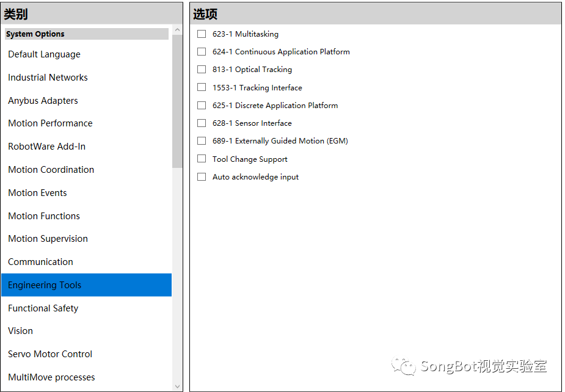565x392 pixels.
Task: Enable the 623-1 Multitasking checkbox
Action: tap(202, 34)
